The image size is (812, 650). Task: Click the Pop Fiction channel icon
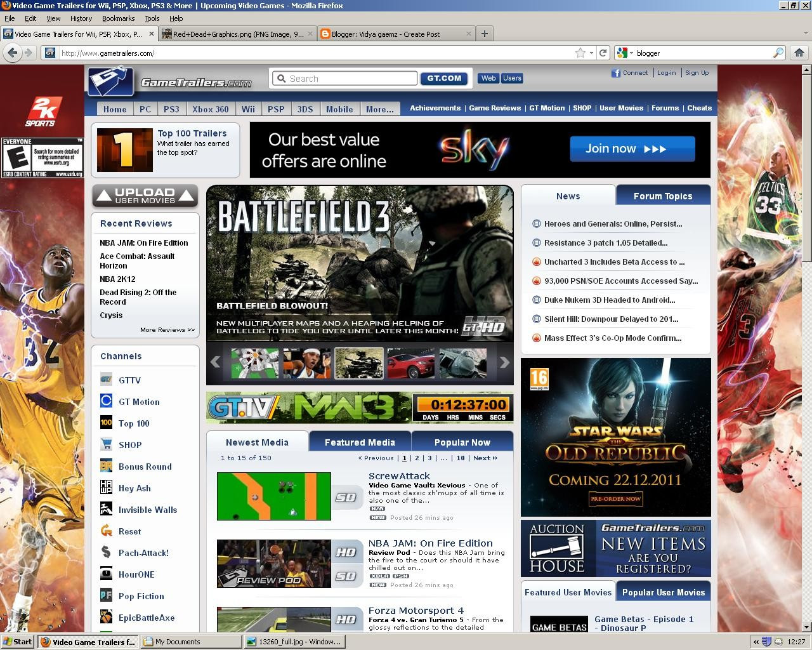coord(106,595)
